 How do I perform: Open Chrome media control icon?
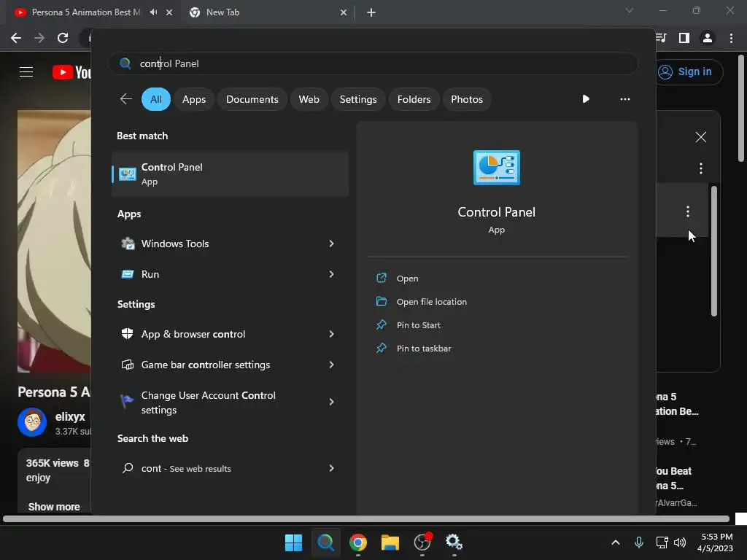point(661,38)
